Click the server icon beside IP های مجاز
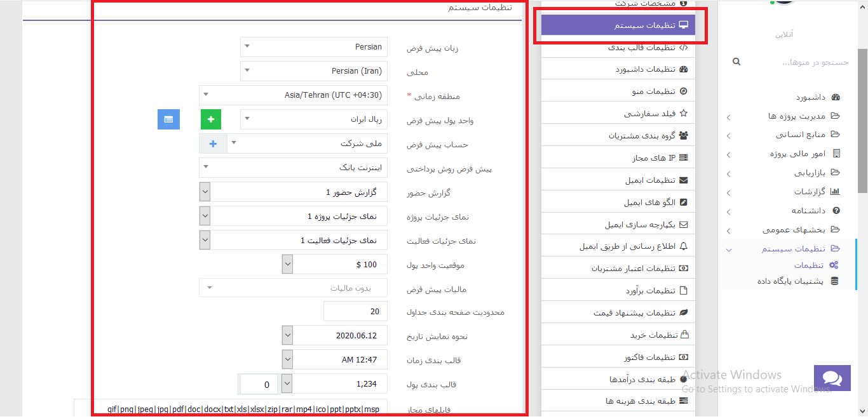868x419 pixels. [x=684, y=158]
